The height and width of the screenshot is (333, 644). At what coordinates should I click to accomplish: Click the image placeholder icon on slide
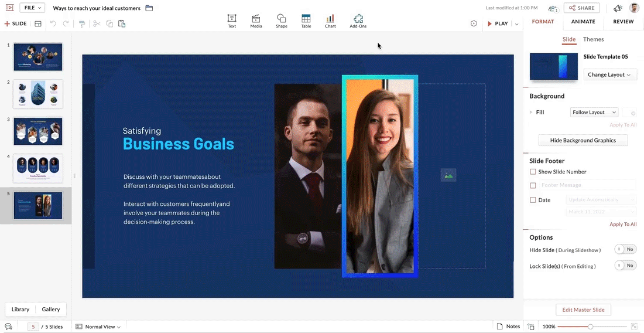(x=448, y=175)
